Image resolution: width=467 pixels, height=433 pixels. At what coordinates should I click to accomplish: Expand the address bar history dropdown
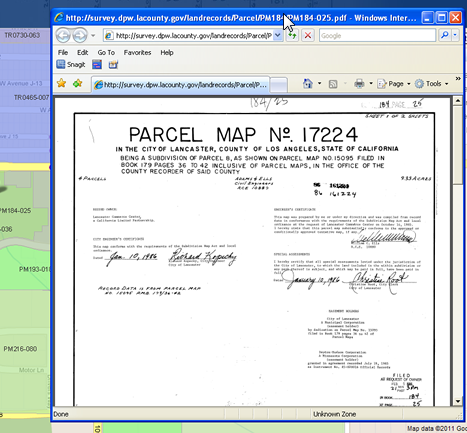(x=278, y=36)
